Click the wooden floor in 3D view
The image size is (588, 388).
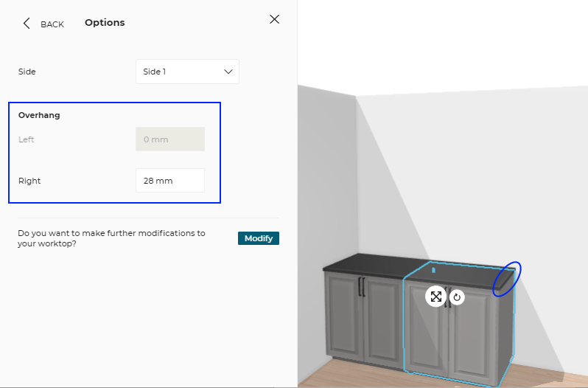click(x=354, y=375)
